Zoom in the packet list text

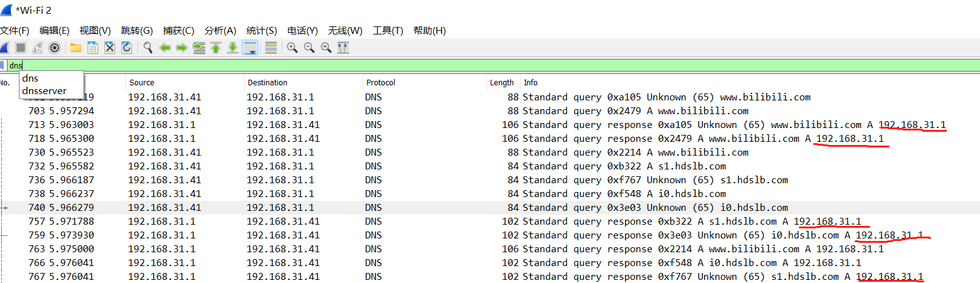(x=292, y=48)
